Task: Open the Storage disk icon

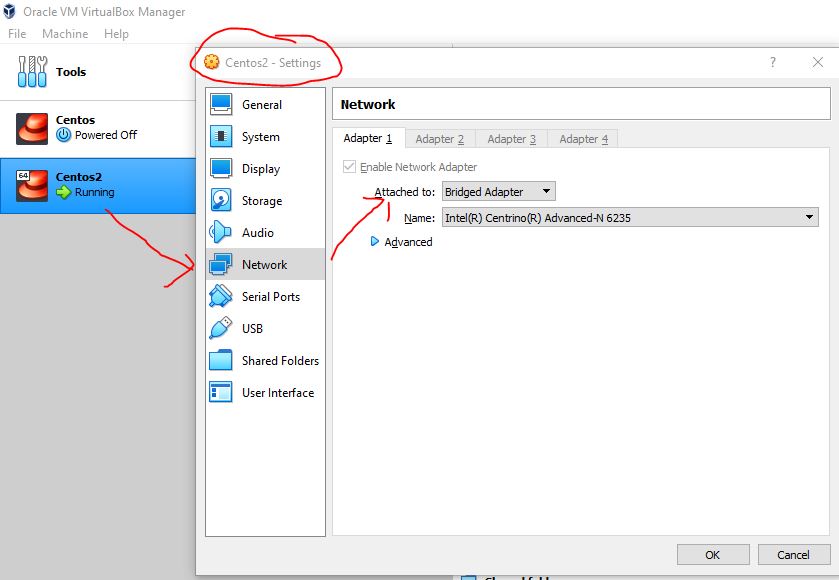Action: point(221,201)
